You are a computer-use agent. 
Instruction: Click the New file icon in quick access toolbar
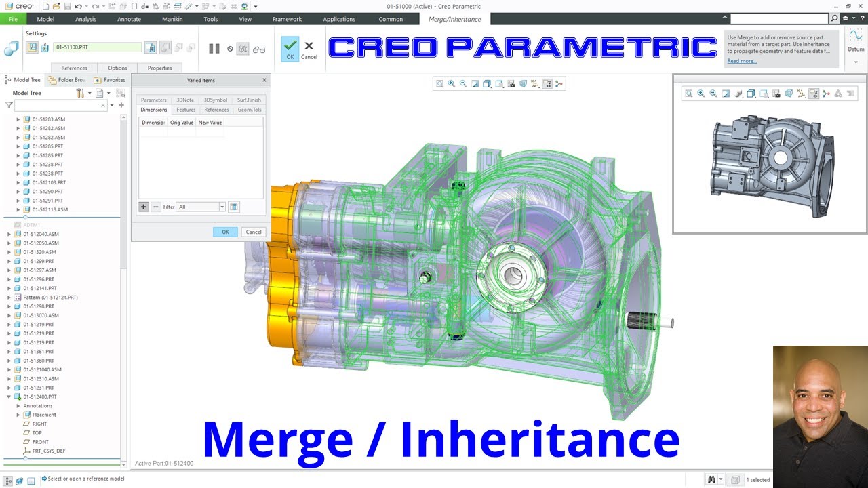(45, 6)
